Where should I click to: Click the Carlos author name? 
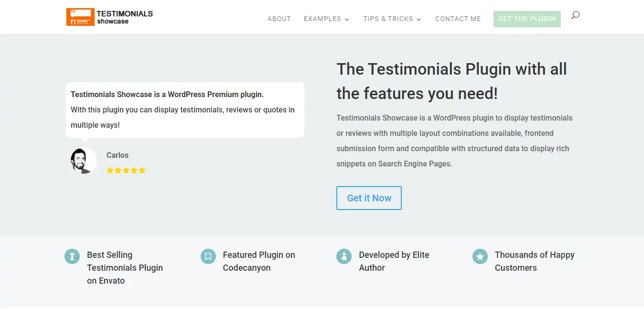click(x=118, y=155)
